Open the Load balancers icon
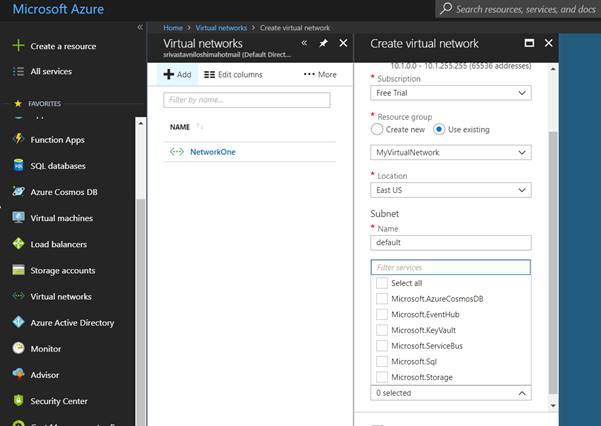This screenshot has width=601, height=426. point(18,243)
